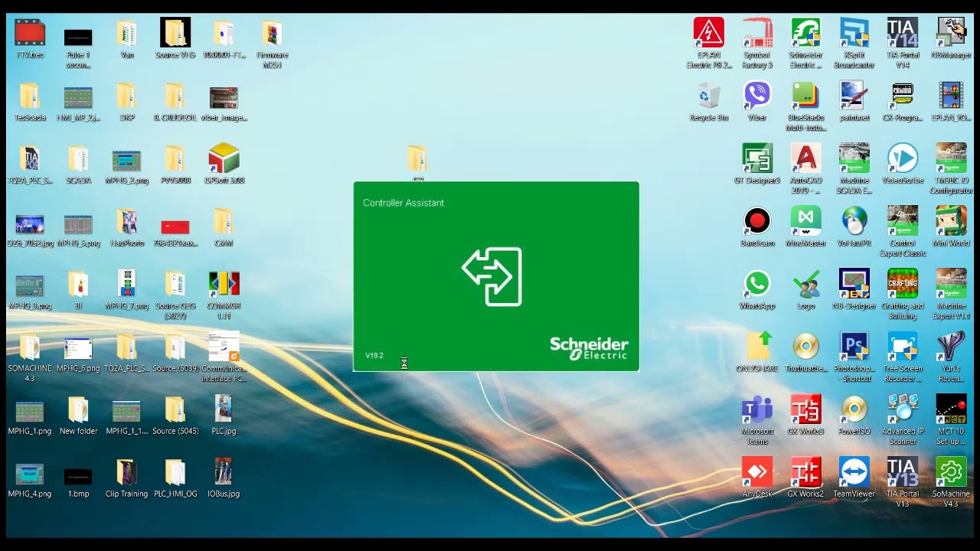Open NB-Designer shortcut

pyautogui.click(x=854, y=284)
